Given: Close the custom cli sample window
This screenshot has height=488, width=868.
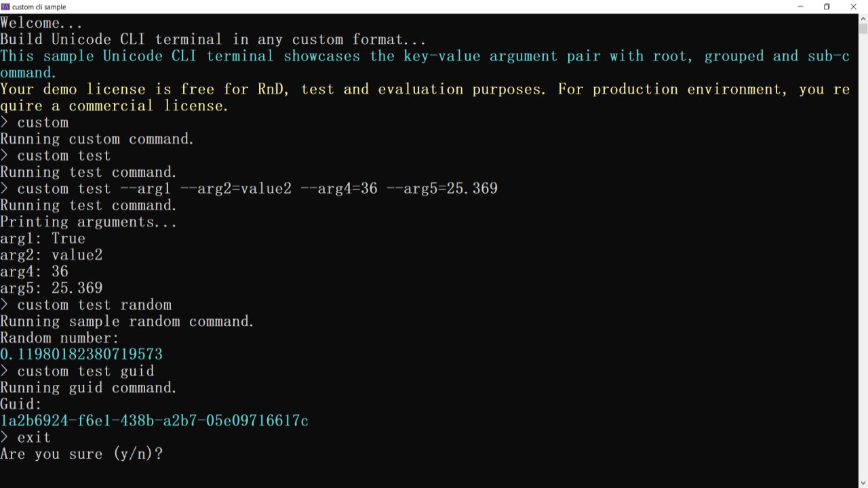Looking at the screenshot, I should coord(854,7).
